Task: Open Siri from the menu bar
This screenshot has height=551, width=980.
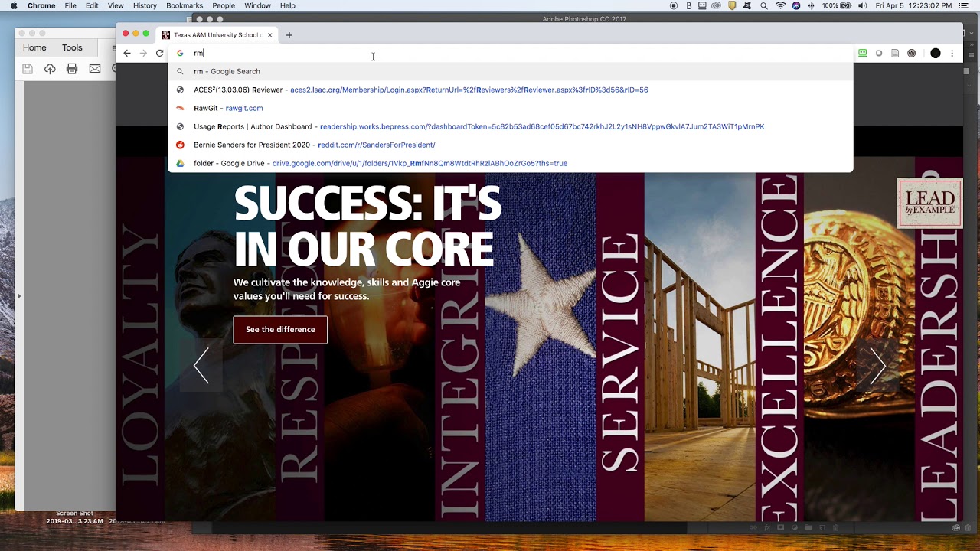Action: (x=796, y=5)
